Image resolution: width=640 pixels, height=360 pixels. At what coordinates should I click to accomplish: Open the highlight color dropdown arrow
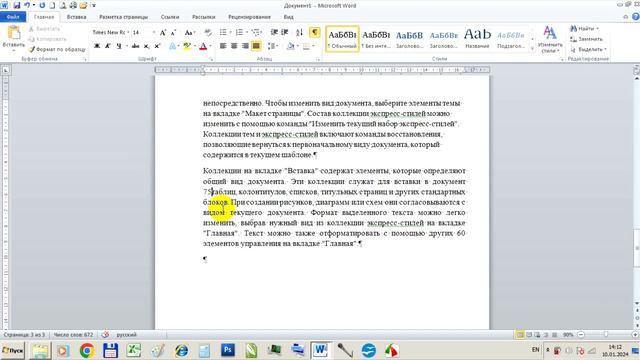point(195,46)
